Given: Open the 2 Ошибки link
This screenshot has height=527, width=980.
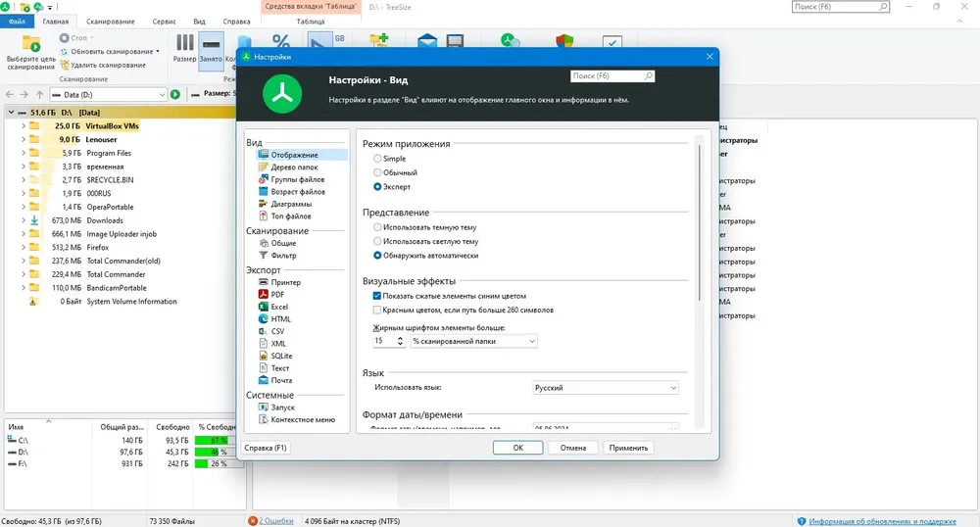Looking at the screenshot, I should pyautogui.click(x=275, y=521).
